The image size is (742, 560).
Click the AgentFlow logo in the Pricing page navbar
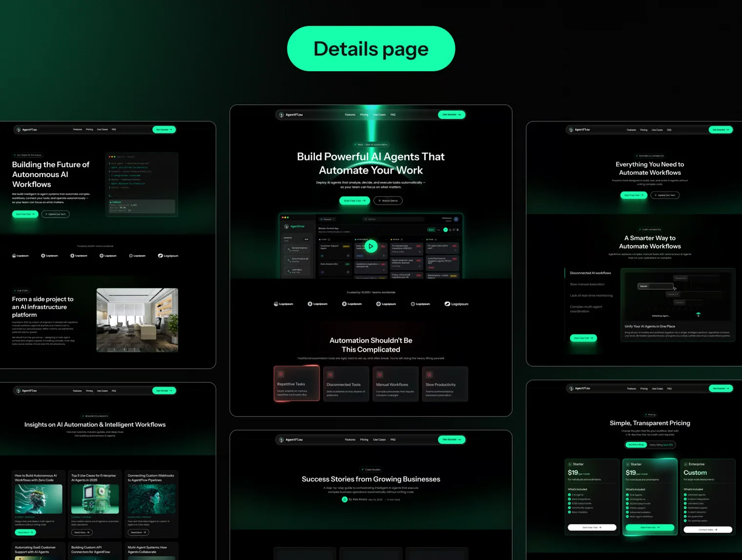pyautogui.click(x=579, y=388)
